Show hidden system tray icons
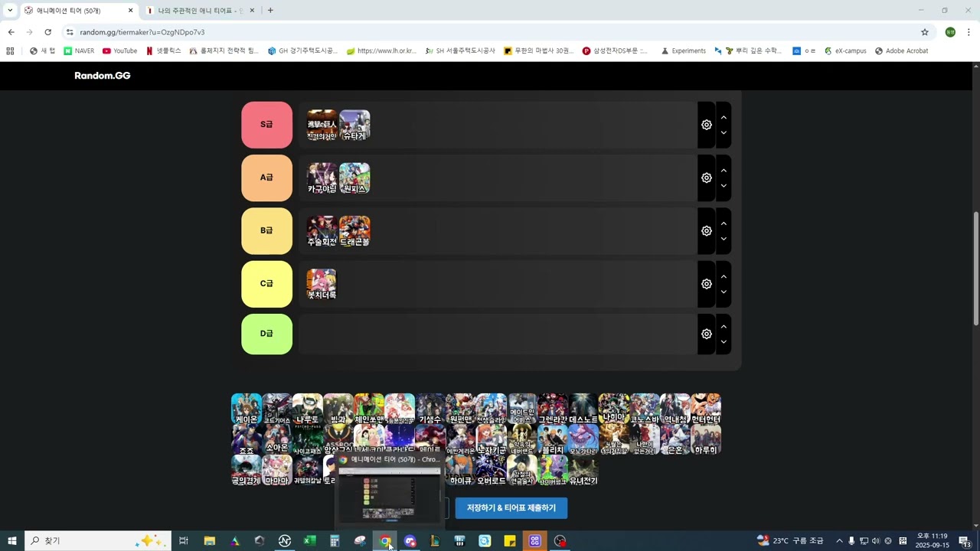Viewport: 980px width, 551px height. click(x=839, y=541)
